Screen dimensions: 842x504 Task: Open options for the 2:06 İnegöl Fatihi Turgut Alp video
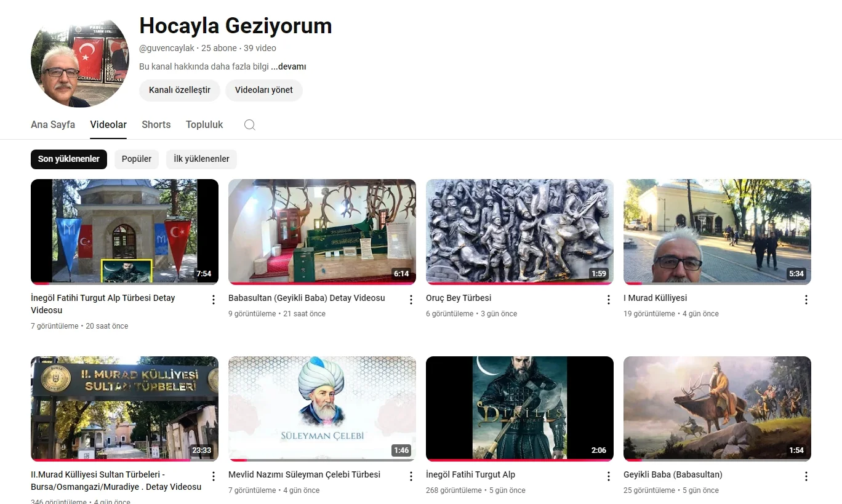point(609,476)
